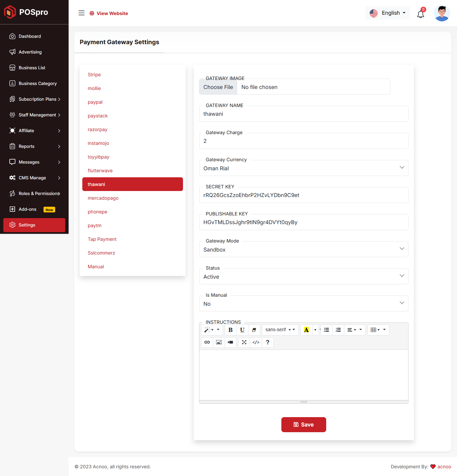Click the Advertising megaphone icon
Screen dimensions: 457x476
click(12, 52)
